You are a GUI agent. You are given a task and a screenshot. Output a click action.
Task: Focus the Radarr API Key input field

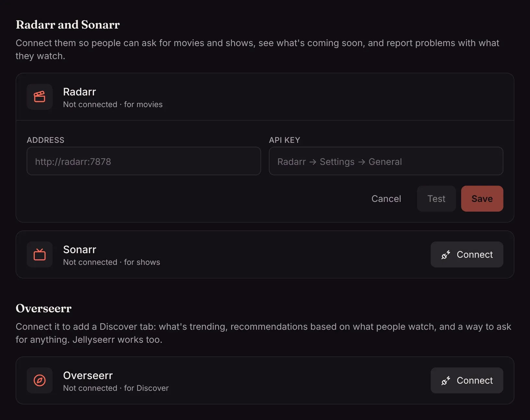[x=386, y=161]
